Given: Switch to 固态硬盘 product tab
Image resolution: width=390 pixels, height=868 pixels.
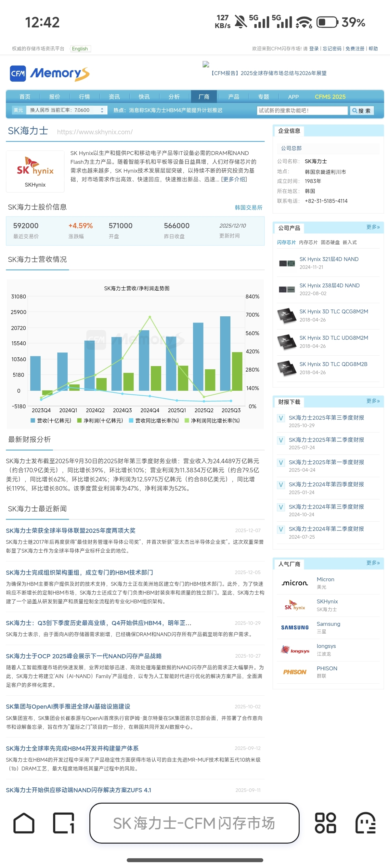Looking at the screenshot, I should (x=330, y=243).
